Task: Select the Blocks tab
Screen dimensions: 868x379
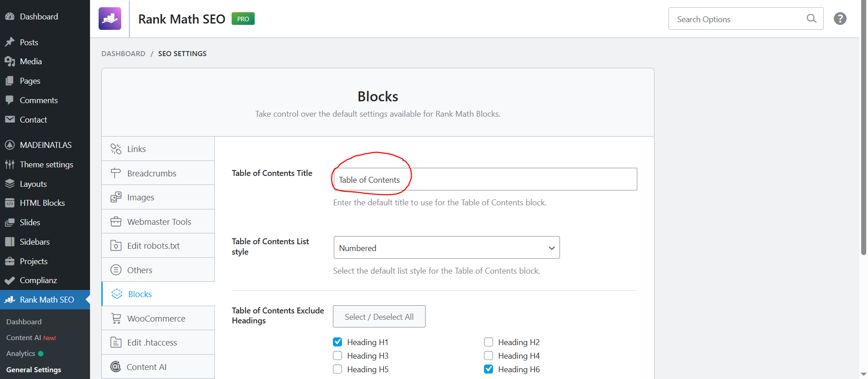Action: 158,294
